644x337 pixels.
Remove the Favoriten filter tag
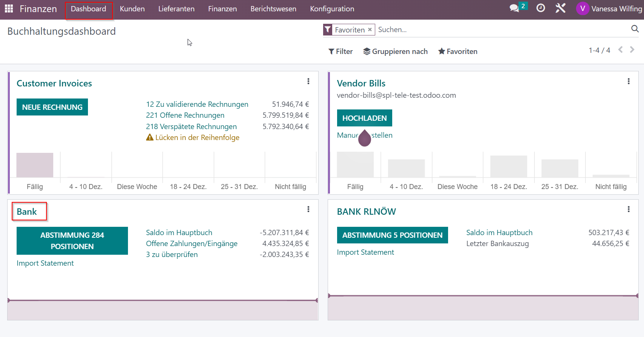coord(370,29)
